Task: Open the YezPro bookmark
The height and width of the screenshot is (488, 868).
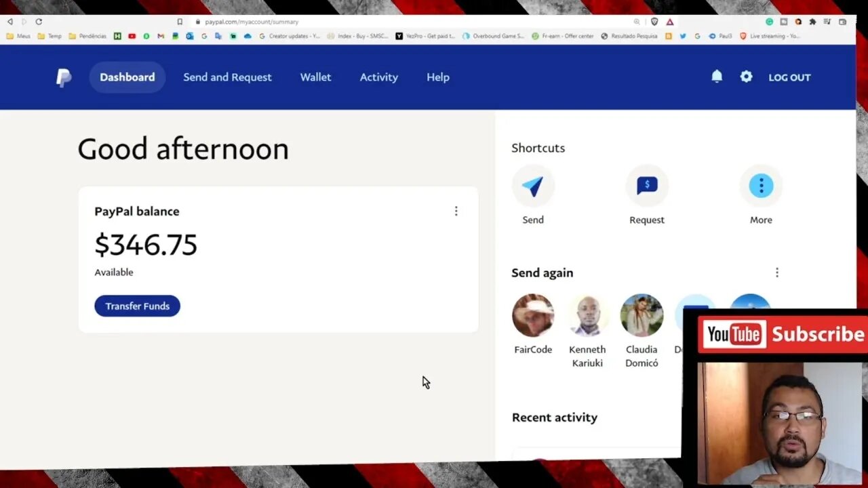Action: (426, 36)
